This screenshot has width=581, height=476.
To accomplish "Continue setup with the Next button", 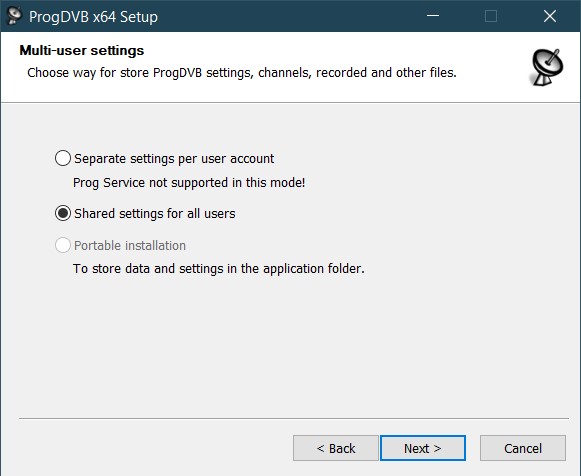I will (423, 448).
